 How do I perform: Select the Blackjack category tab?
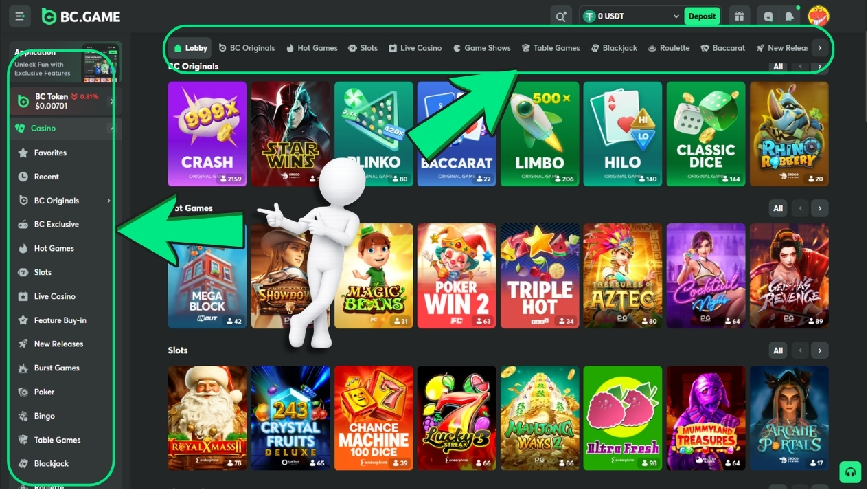click(x=613, y=47)
